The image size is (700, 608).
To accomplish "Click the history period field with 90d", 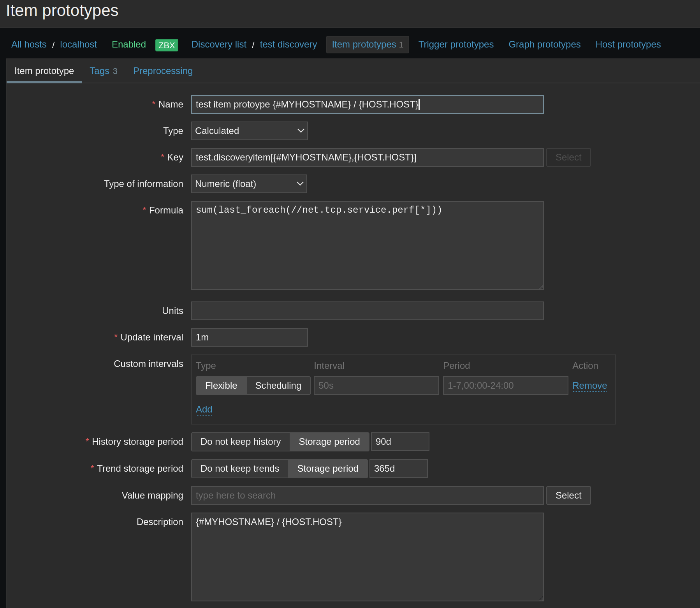I will point(400,442).
